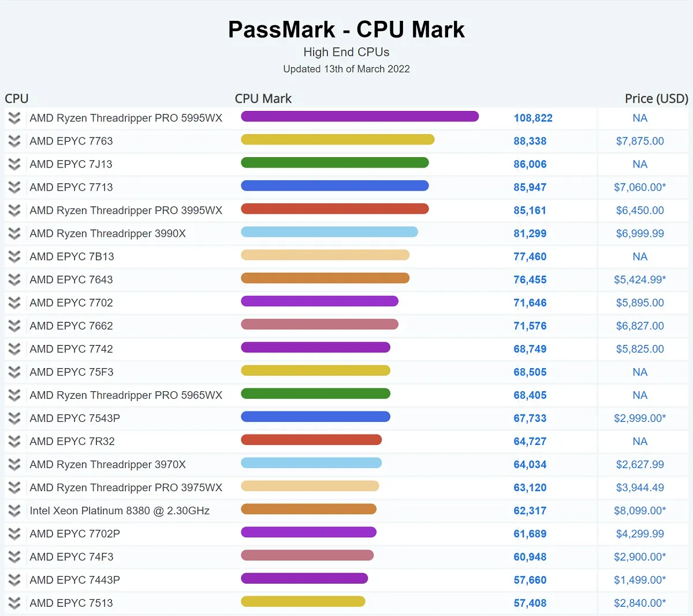693x616 pixels.
Task: Click the chevron icon for AMD EPYC 7543P
Action: [14, 418]
